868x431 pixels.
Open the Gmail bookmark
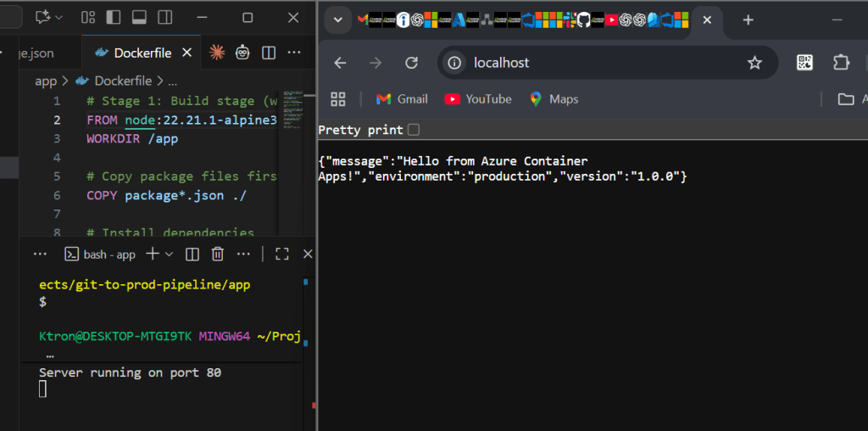[x=402, y=99]
